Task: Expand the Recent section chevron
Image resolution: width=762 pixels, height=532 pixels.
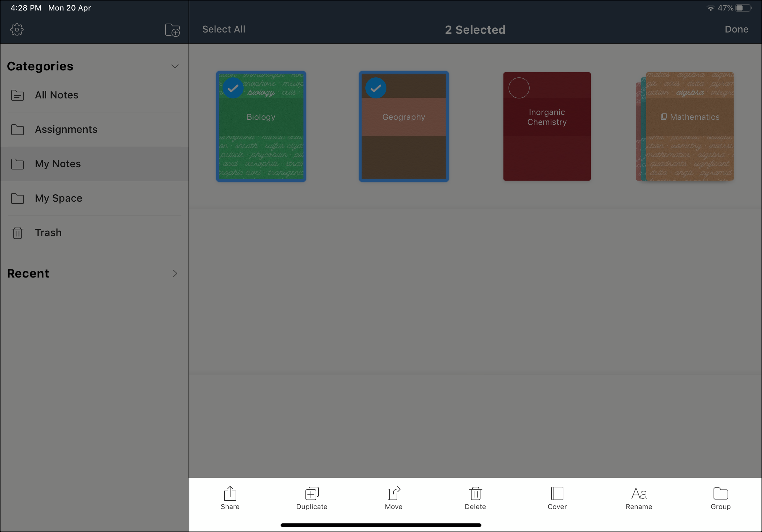Action: pos(175,274)
